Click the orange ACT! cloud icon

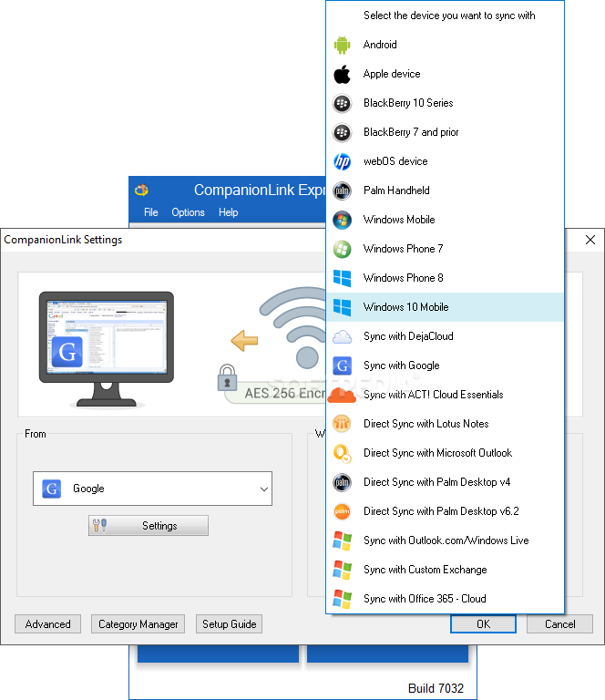tap(342, 395)
